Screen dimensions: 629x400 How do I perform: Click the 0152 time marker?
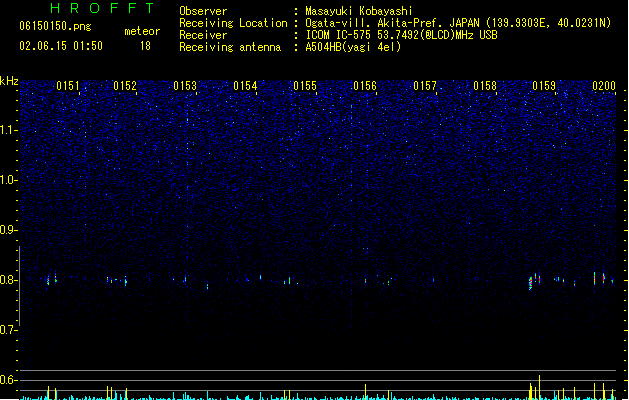click(125, 86)
